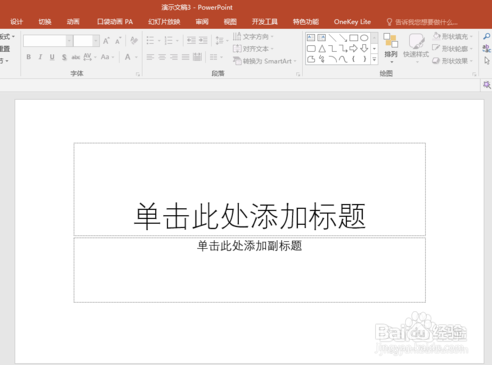Align text left
The width and height of the screenshot is (492, 365).
click(150, 57)
